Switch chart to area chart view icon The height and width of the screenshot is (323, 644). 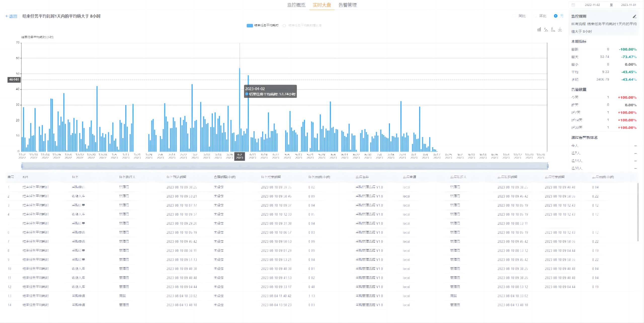tap(553, 30)
